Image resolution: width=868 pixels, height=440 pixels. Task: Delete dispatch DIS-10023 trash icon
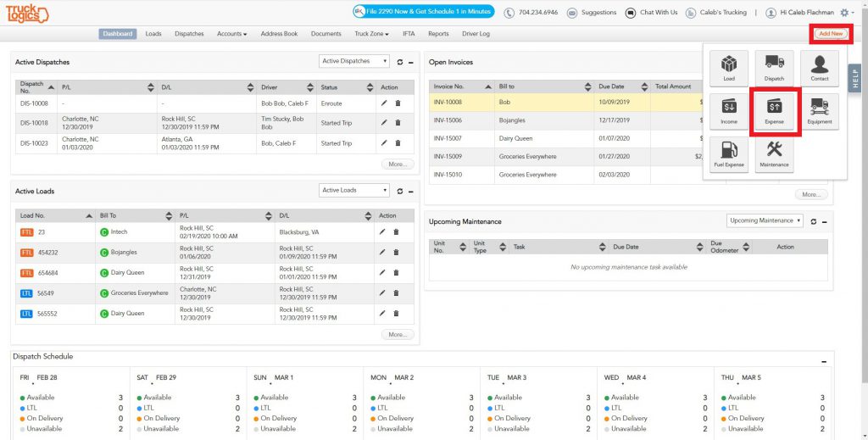click(x=398, y=142)
